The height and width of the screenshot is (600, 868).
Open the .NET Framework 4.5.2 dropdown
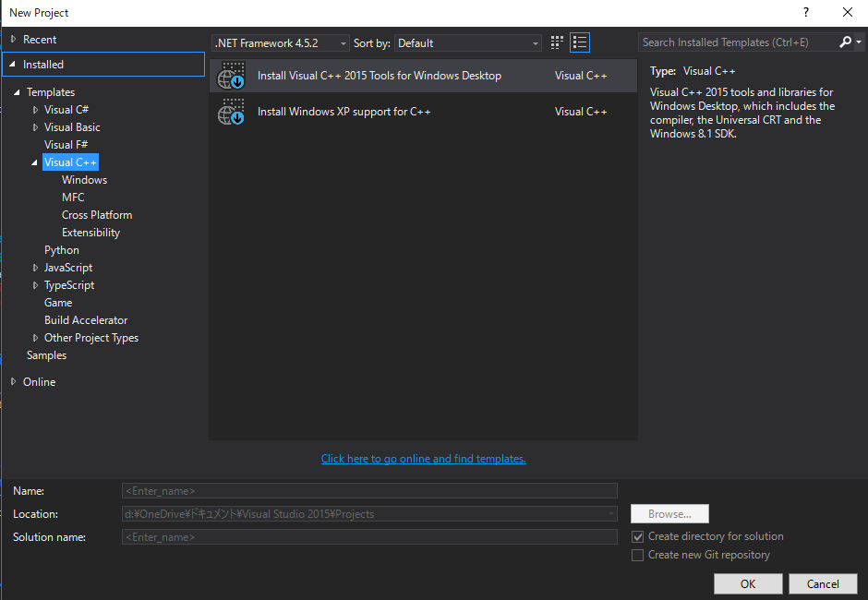(x=280, y=43)
